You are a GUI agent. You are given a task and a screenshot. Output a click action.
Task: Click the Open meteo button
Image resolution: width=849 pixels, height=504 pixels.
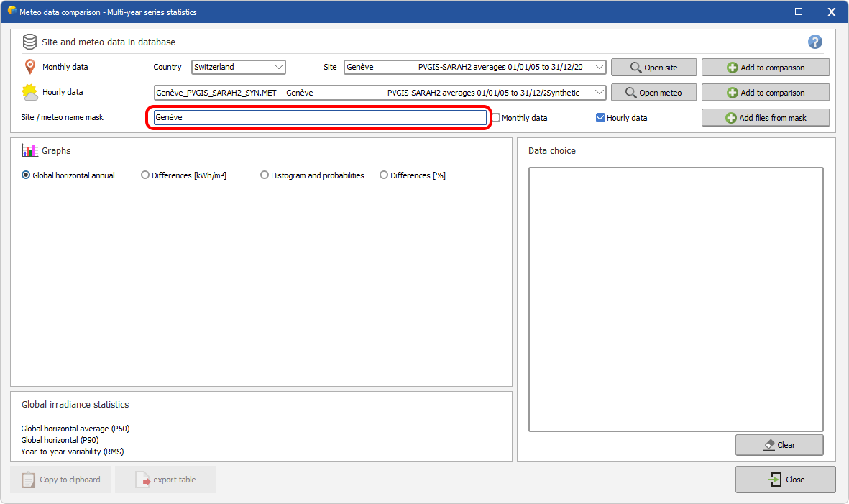tap(653, 93)
